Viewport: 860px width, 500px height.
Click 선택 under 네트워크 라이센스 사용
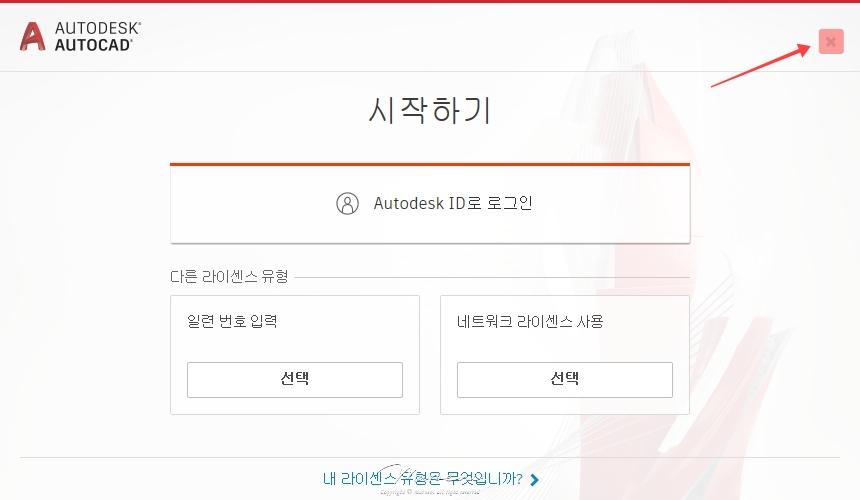pos(564,379)
